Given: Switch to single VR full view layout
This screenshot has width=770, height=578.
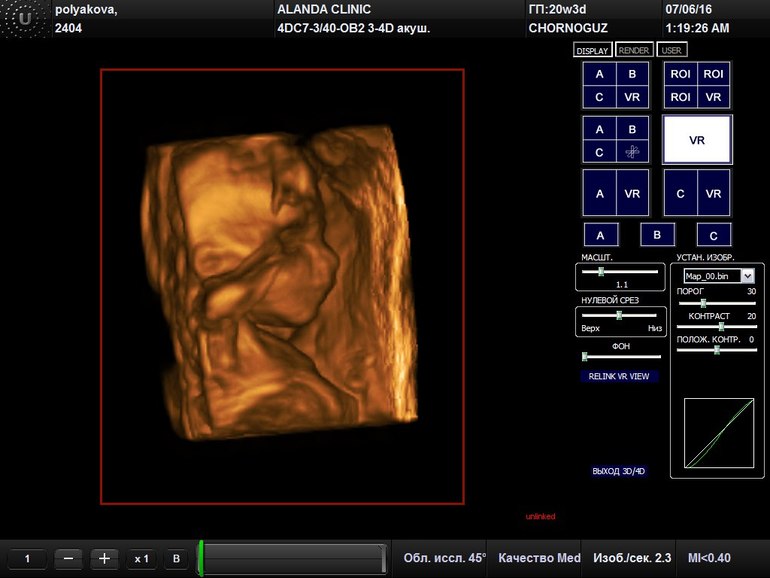Looking at the screenshot, I should 697,140.
